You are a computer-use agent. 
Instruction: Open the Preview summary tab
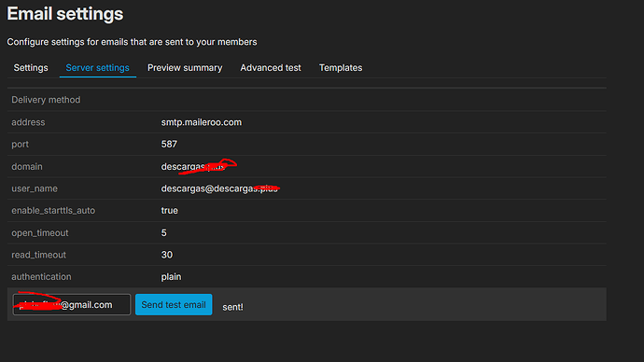[185, 68]
